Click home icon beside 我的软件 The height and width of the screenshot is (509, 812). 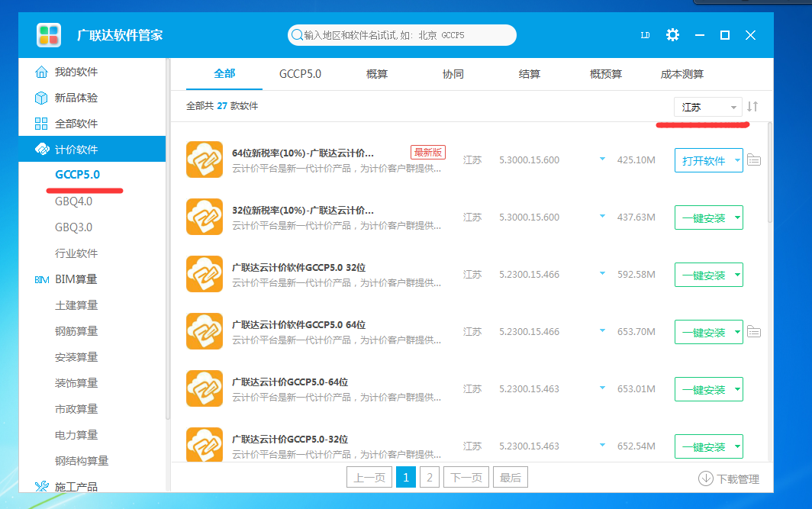(x=41, y=72)
